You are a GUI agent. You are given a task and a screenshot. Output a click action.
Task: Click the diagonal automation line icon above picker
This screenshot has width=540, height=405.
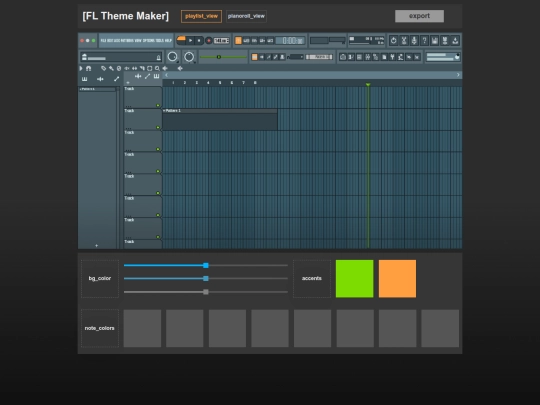[116, 79]
